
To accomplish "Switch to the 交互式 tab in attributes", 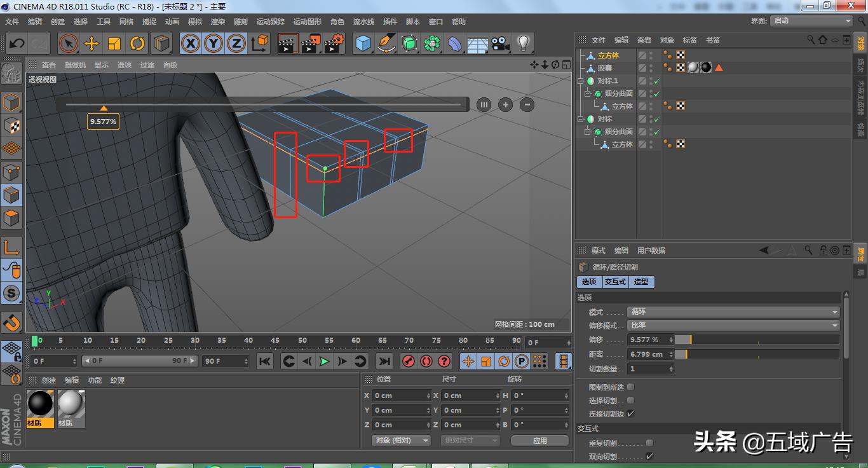I will 614,282.
